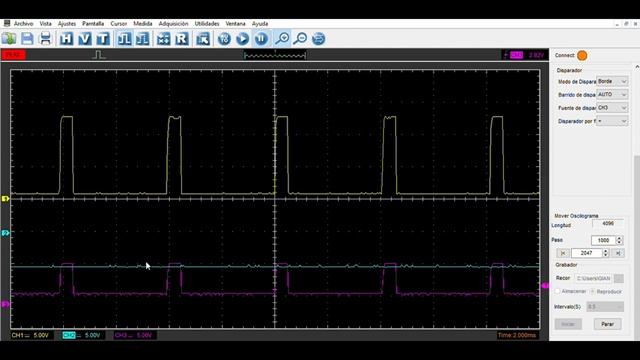Image resolution: width=640 pixels, height=360 pixels.
Task: Click the magenta trigger level marker at right edge
Action: [545, 286]
